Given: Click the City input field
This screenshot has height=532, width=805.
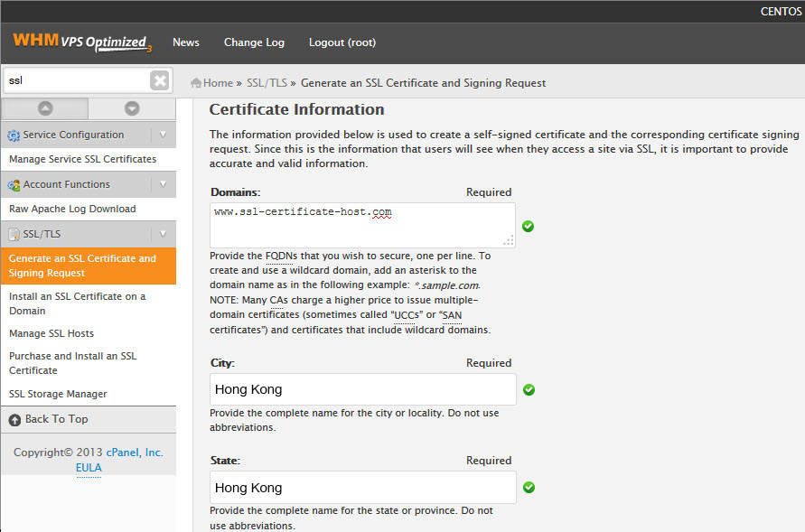Looking at the screenshot, I should 362,389.
